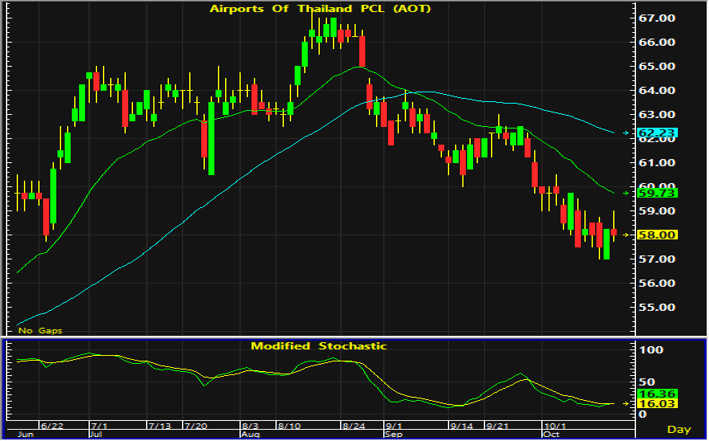Click the Day timeframe label
The height and width of the screenshot is (441, 709).
(679, 429)
